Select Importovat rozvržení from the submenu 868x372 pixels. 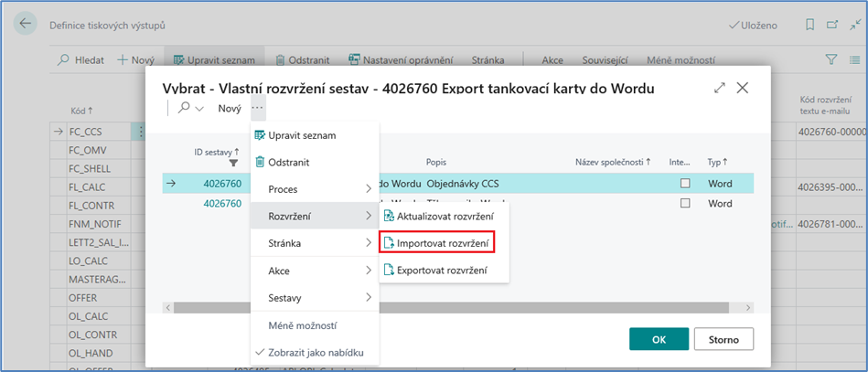[438, 243]
